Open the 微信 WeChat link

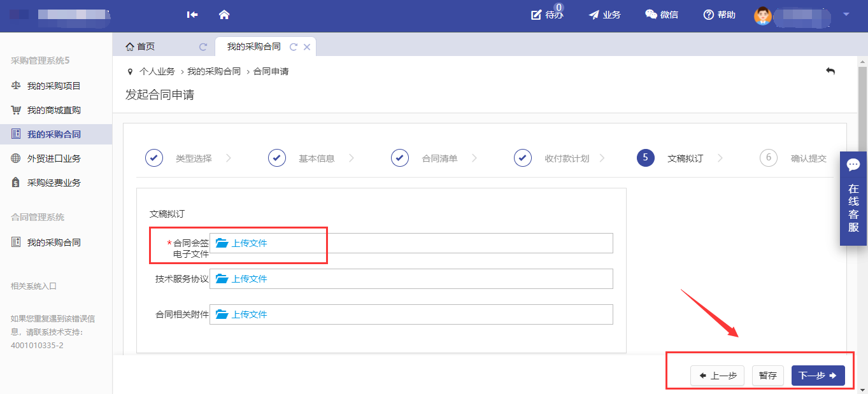[x=661, y=15]
